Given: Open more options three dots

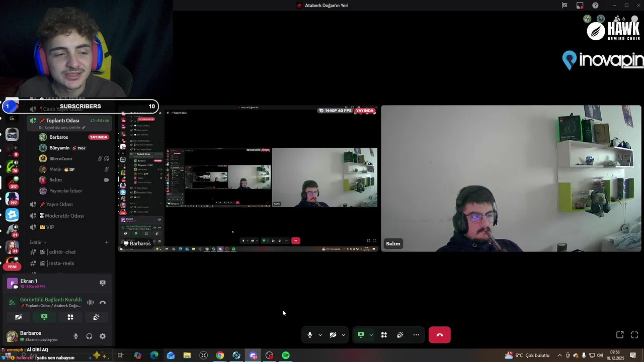Looking at the screenshot, I should pyautogui.click(x=416, y=335).
